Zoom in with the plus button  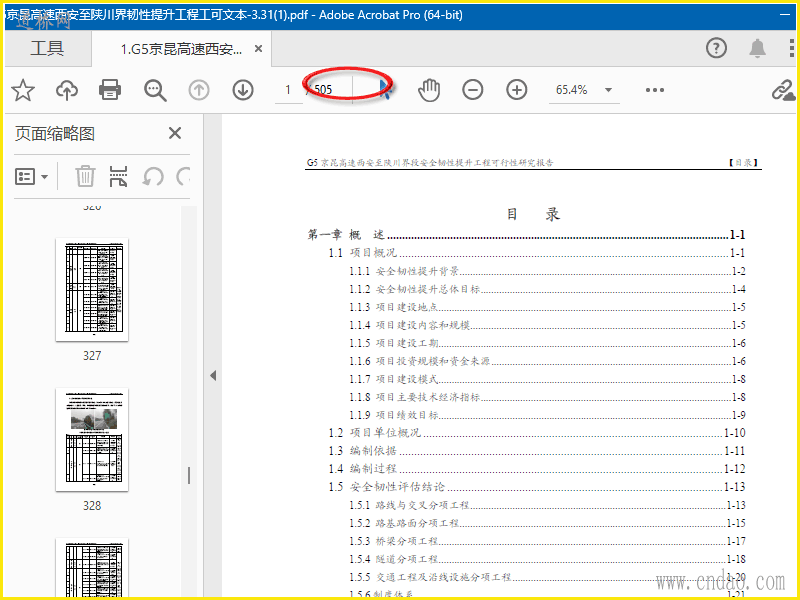(x=517, y=90)
